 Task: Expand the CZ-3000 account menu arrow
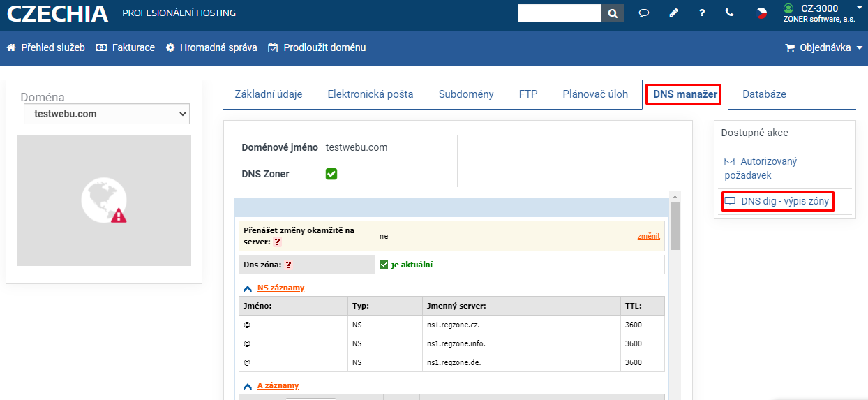tap(859, 8)
